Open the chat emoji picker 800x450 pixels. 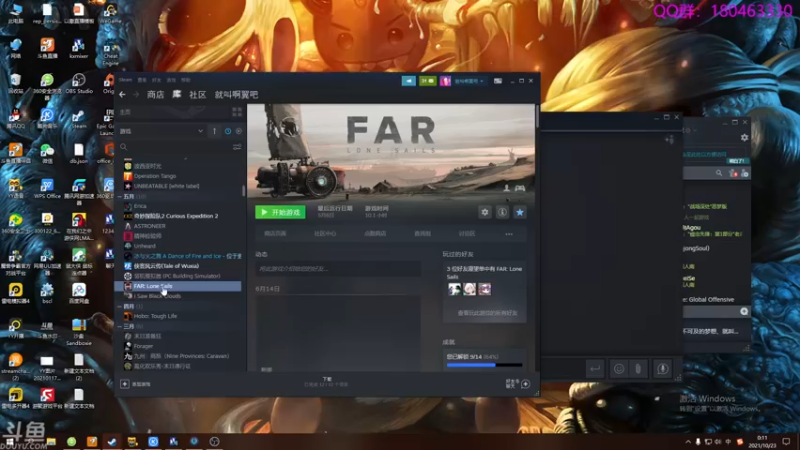[618, 368]
